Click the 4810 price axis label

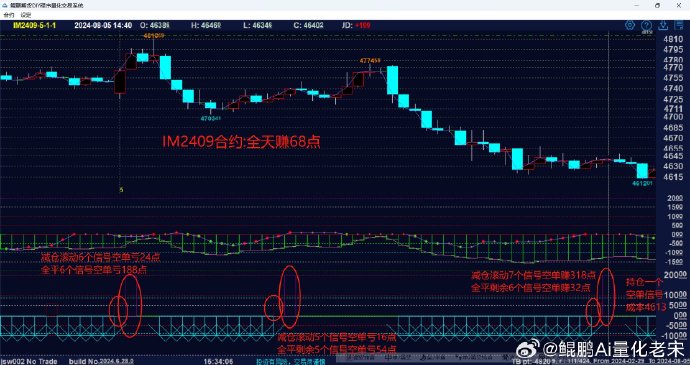[x=672, y=39]
